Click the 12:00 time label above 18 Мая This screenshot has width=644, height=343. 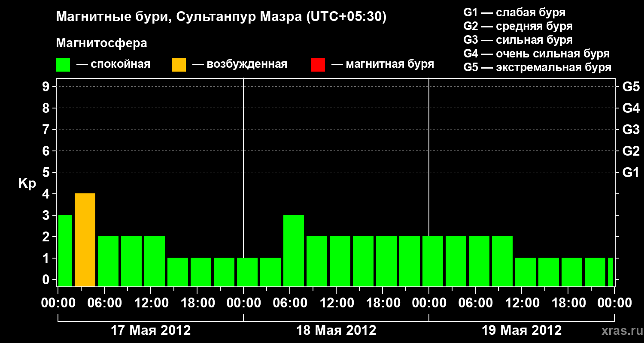pos(336,303)
